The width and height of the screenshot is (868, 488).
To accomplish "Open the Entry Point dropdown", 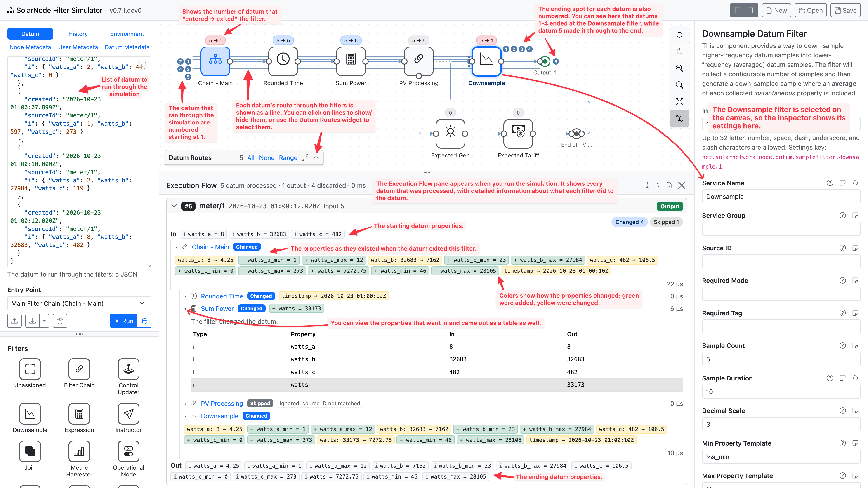I will (79, 303).
